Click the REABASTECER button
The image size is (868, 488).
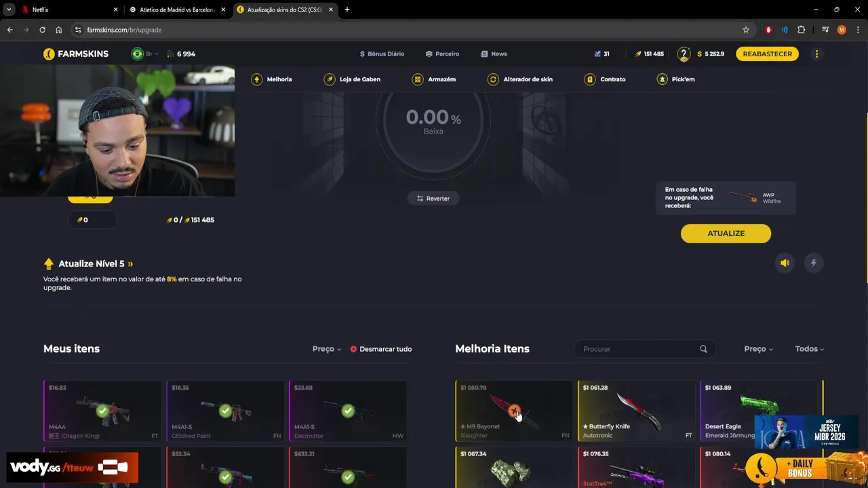click(767, 54)
